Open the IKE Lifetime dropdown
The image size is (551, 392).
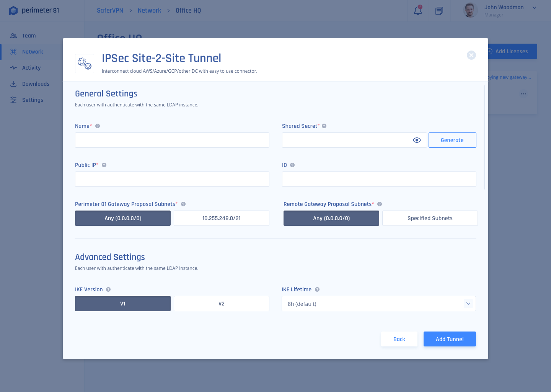[x=379, y=304]
